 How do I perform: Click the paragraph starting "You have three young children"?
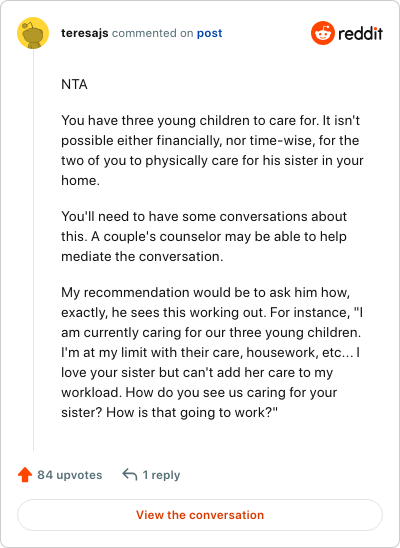[212, 150]
